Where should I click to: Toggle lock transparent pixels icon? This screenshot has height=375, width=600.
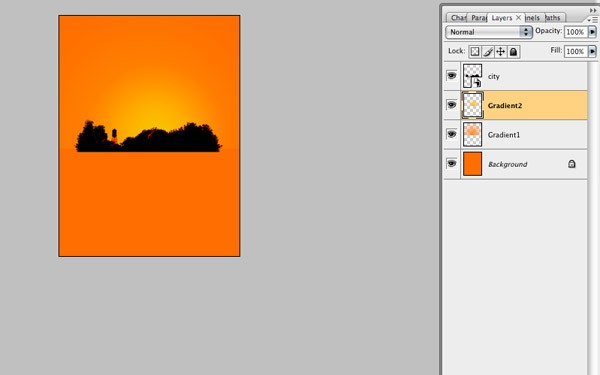pos(475,52)
